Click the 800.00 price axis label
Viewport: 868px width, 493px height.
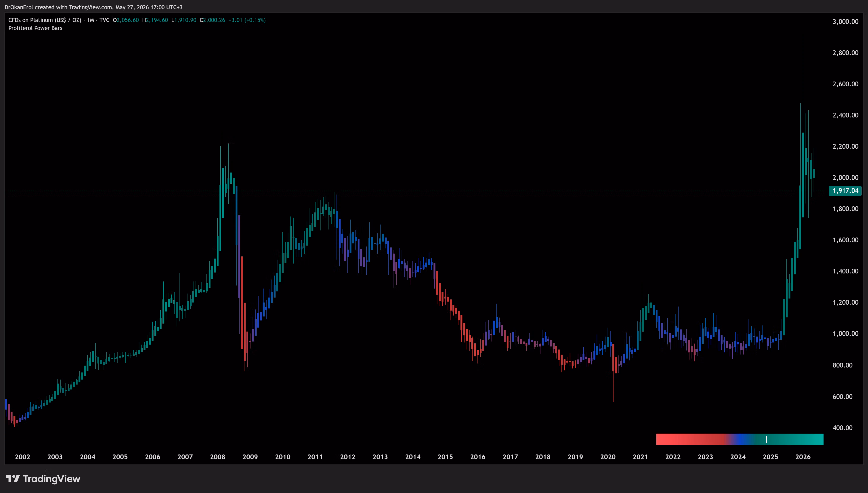[x=843, y=365]
